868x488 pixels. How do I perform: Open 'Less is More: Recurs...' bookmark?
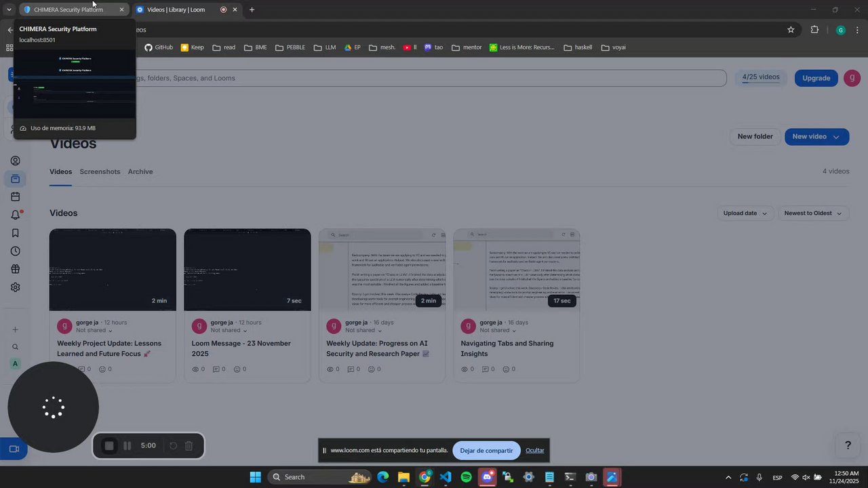coord(523,47)
